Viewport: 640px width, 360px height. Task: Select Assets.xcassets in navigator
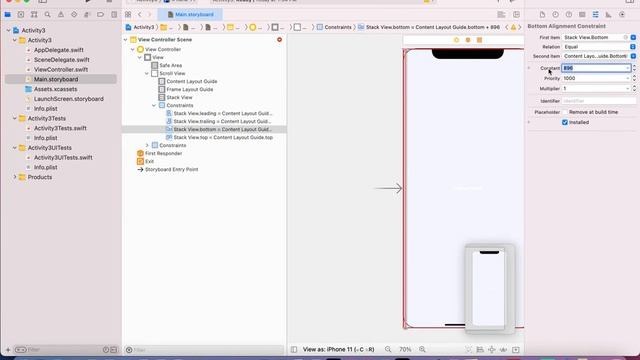coord(56,89)
